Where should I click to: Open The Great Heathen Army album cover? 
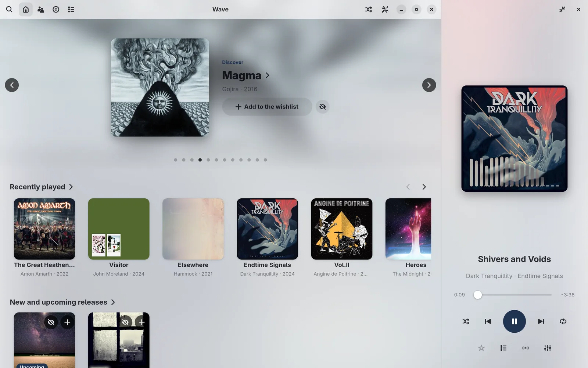pyautogui.click(x=44, y=229)
